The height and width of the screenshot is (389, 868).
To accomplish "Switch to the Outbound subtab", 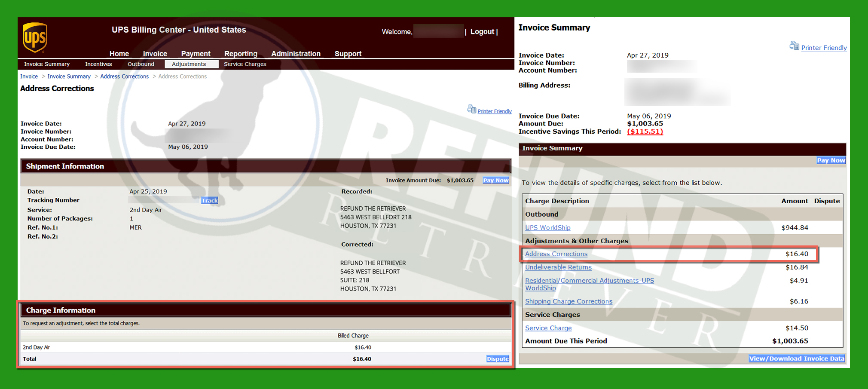I will tap(141, 64).
